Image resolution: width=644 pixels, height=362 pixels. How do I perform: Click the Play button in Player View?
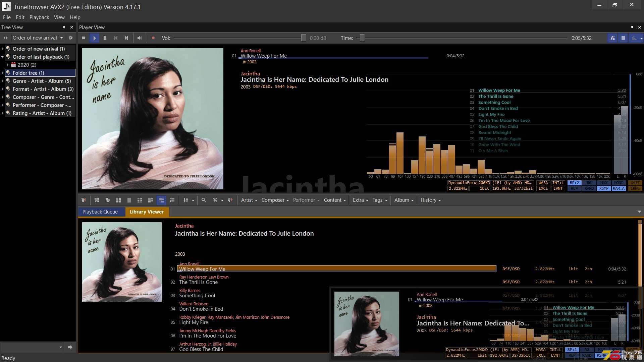(94, 38)
